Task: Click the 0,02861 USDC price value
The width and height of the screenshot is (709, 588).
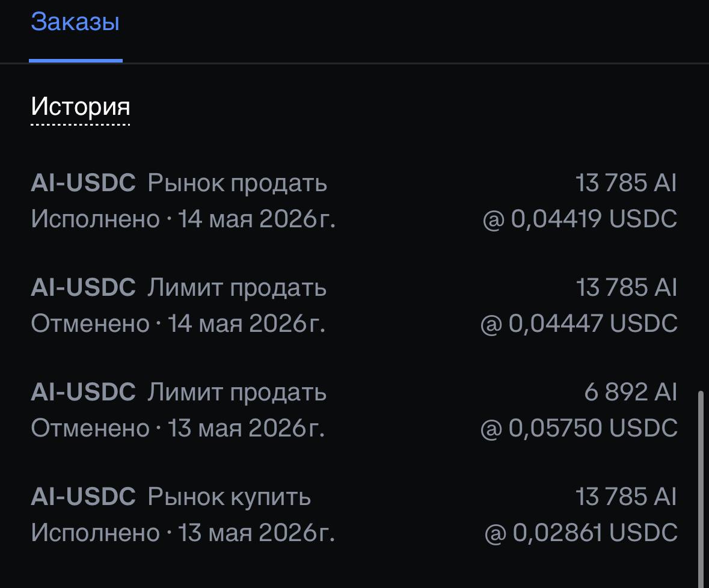Action: tap(581, 533)
